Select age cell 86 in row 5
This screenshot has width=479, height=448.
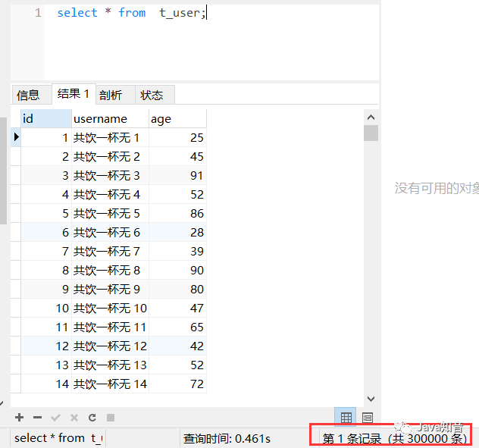(178, 213)
